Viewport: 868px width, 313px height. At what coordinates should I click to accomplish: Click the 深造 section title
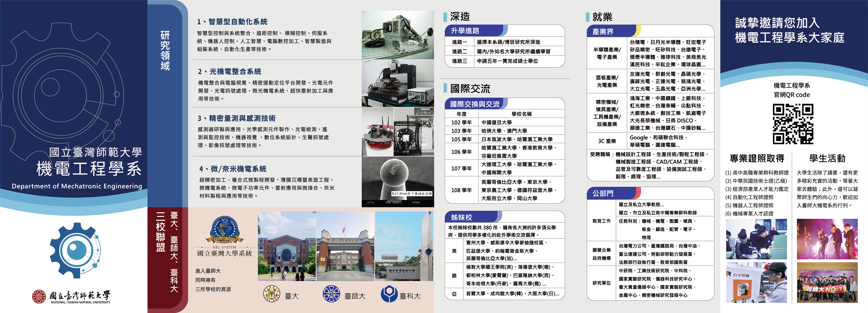click(x=460, y=16)
